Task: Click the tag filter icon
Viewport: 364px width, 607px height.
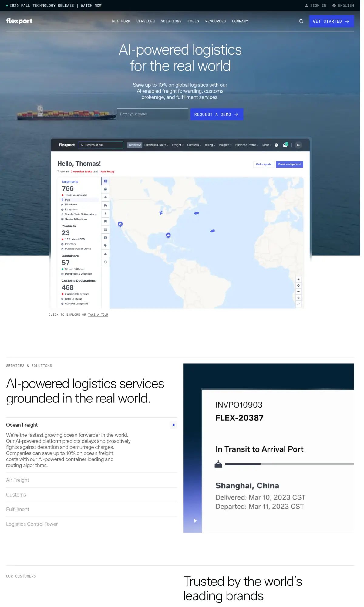Action: [x=106, y=246]
